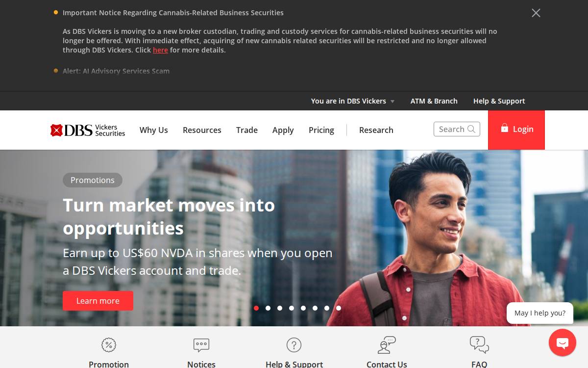Click the Promotion percent badge icon
Image resolution: width=588 pixels, height=368 pixels.
tap(109, 345)
